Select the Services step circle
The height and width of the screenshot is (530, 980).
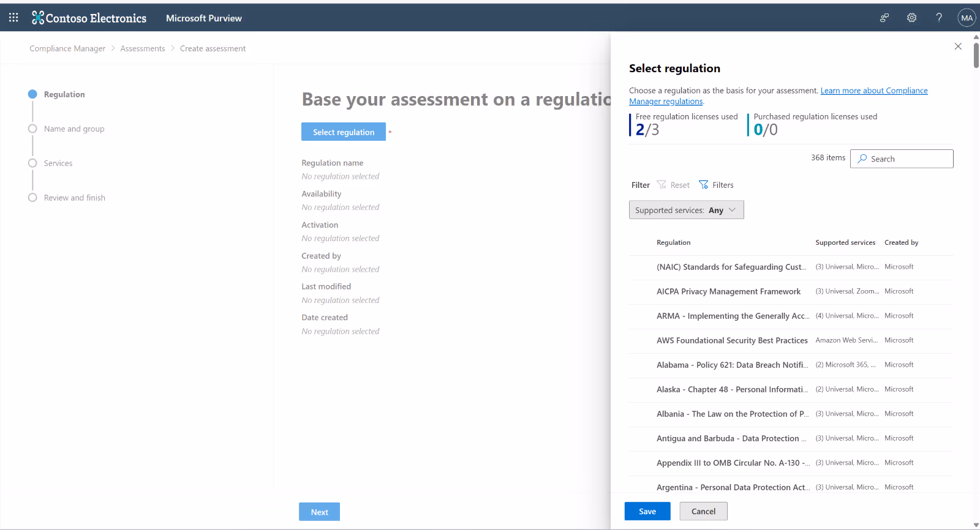pos(32,163)
